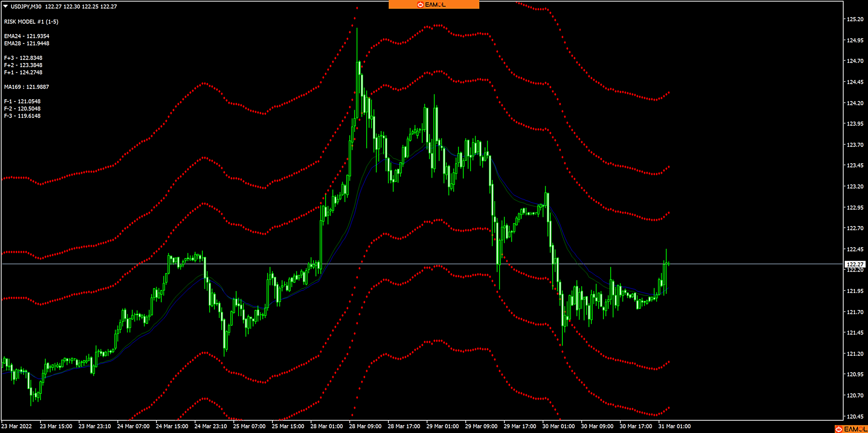Click the 123.20 price scale label
The width and height of the screenshot is (868, 433).
[x=855, y=186]
